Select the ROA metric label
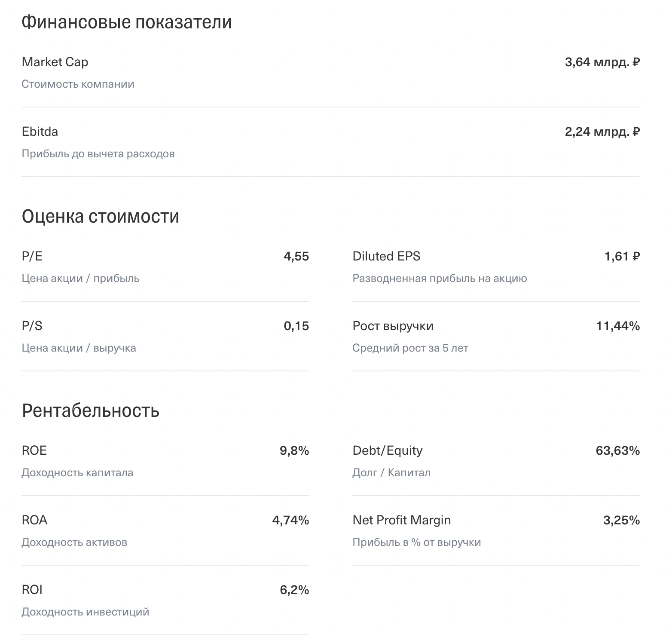672x637 pixels. point(34,520)
